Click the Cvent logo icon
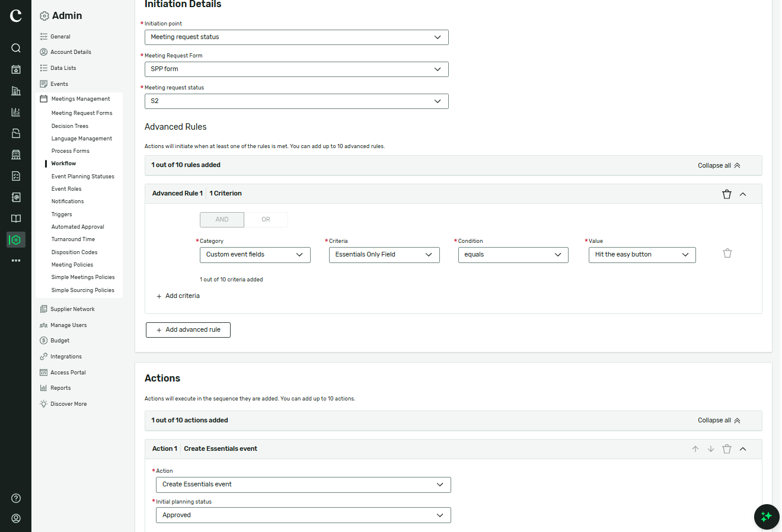Image resolution: width=782 pixels, height=532 pixels. [x=16, y=16]
